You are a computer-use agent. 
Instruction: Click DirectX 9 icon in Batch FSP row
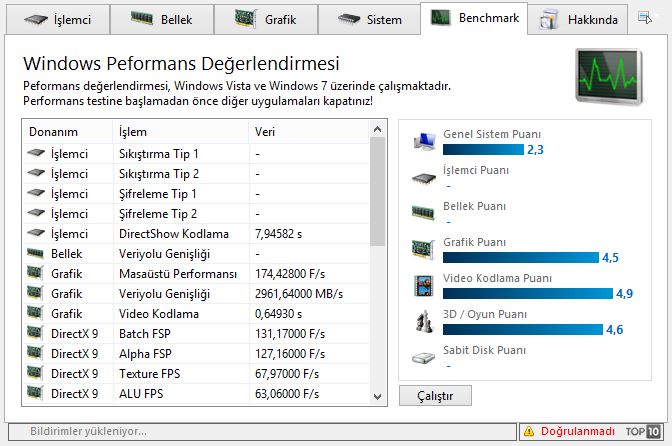[x=35, y=333]
